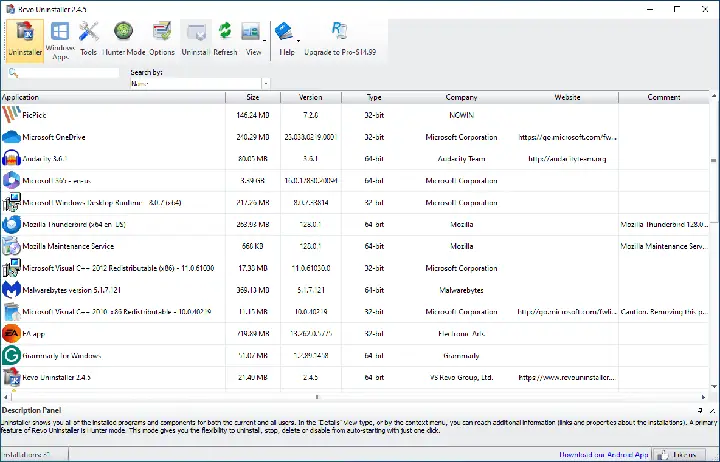Select the Mozilla Thunderbird icon
The width and height of the screenshot is (720, 462).
11,224
